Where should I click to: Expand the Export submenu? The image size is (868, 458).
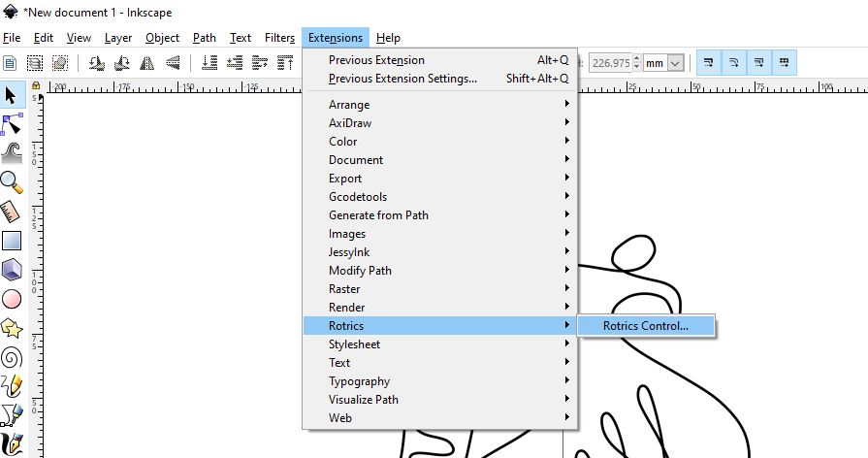[440, 179]
